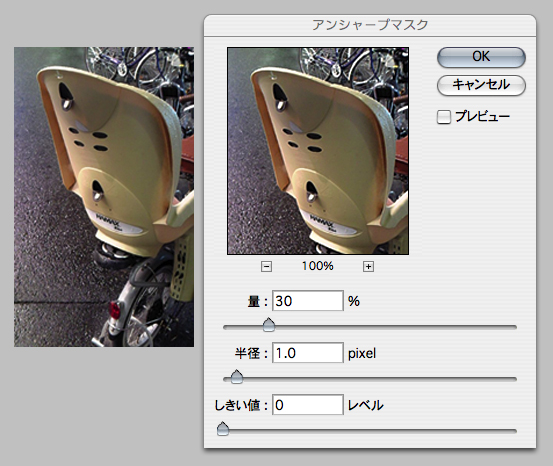Zoom out preview with minus icon
Viewport: 553px width, 466px height.
pos(267,266)
